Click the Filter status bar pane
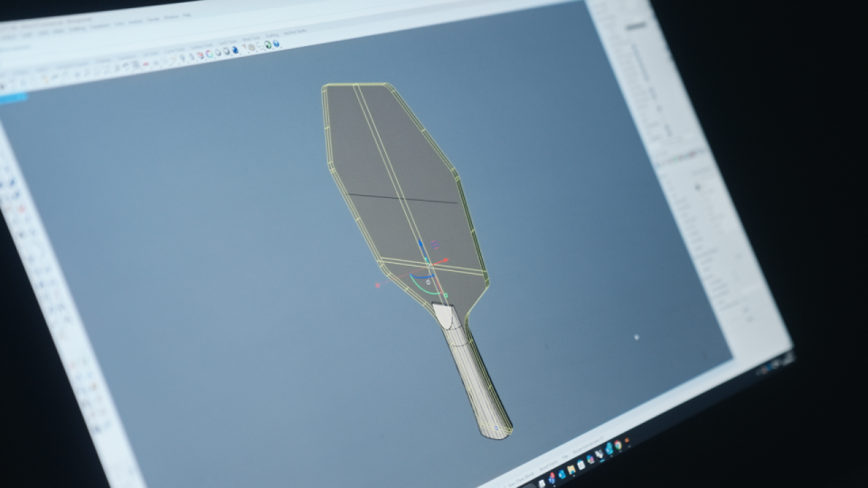 564,456
